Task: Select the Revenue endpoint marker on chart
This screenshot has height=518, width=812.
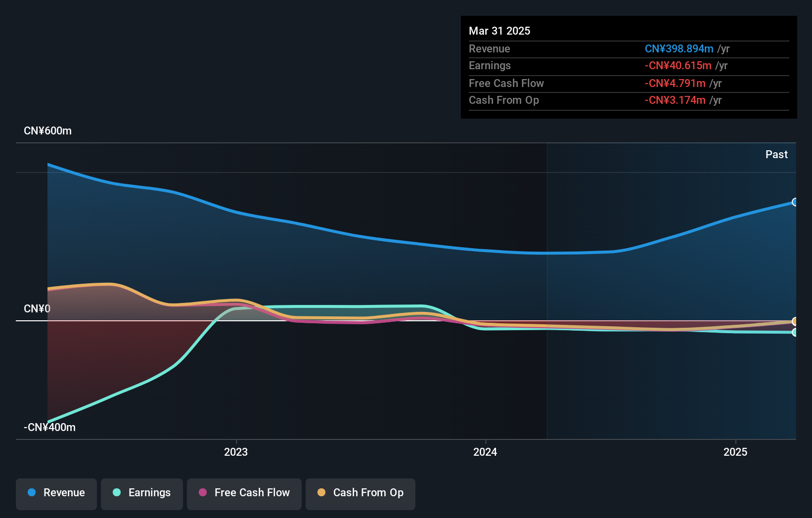Action: coord(795,202)
